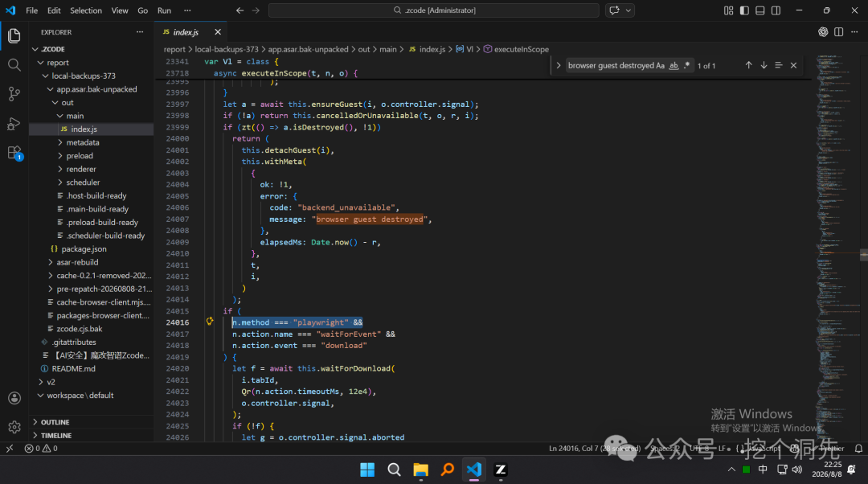Open the Source Control view
868x484 pixels.
[x=14, y=94]
